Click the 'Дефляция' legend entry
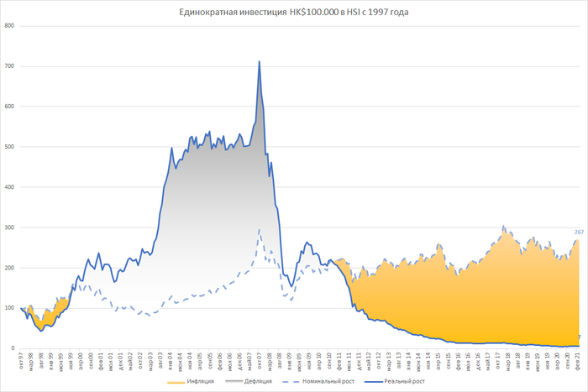588x392 pixels. point(249,381)
